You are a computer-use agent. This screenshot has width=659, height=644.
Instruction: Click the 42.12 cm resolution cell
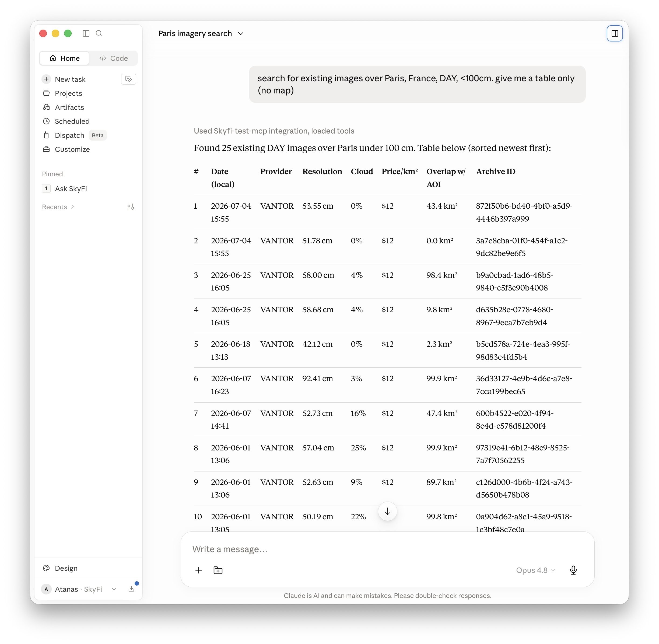tap(317, 344)
